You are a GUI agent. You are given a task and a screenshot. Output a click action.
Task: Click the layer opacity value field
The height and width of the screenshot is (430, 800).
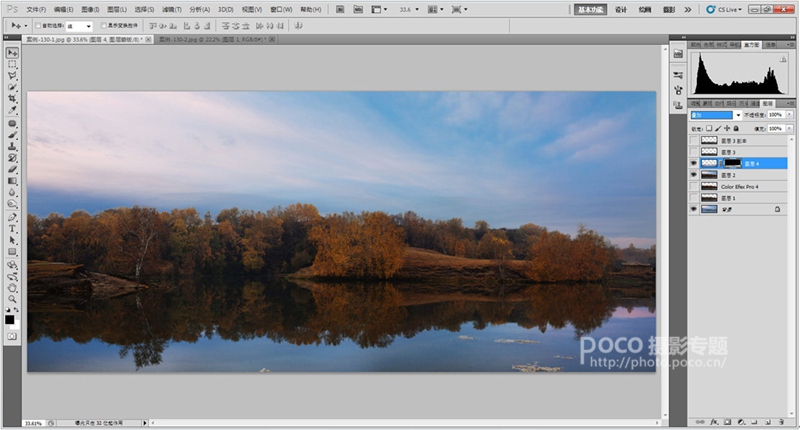[x=776, y=115]
